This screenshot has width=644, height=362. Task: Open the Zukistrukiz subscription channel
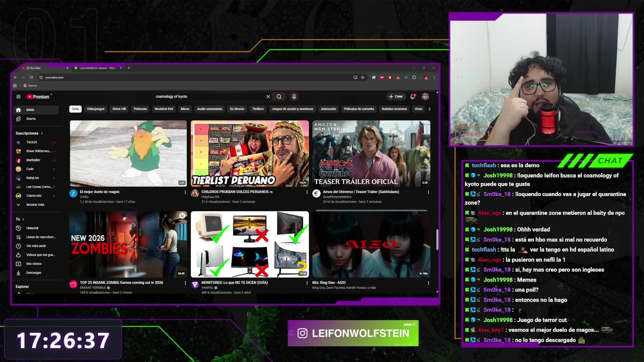pyautogui.click(x=37, y=196)
